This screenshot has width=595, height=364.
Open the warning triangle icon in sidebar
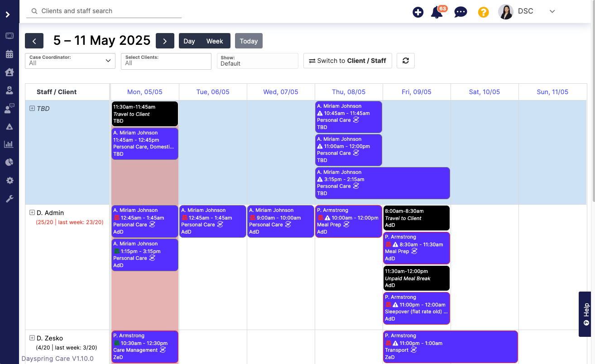[x=10, y=126]
